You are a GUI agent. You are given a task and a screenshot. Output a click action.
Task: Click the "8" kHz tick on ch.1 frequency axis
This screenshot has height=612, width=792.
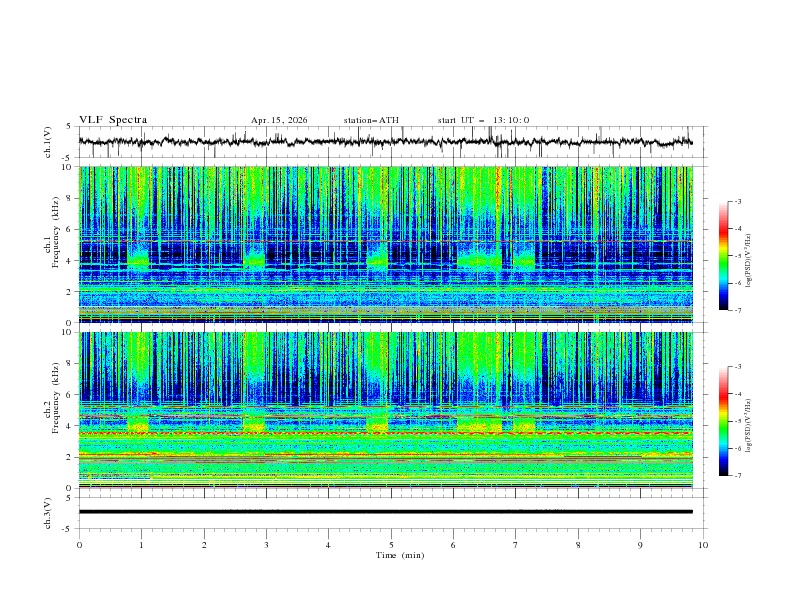tap(70, 198)
